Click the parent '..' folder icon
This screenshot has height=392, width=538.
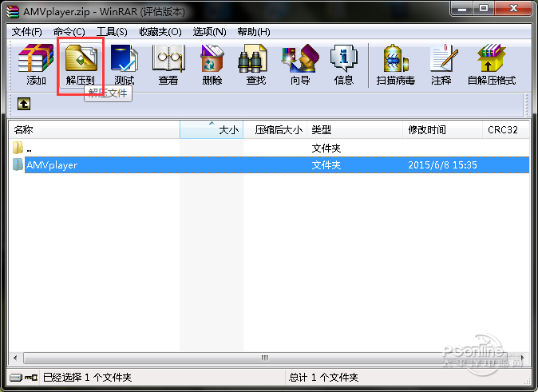click(18, 148)
